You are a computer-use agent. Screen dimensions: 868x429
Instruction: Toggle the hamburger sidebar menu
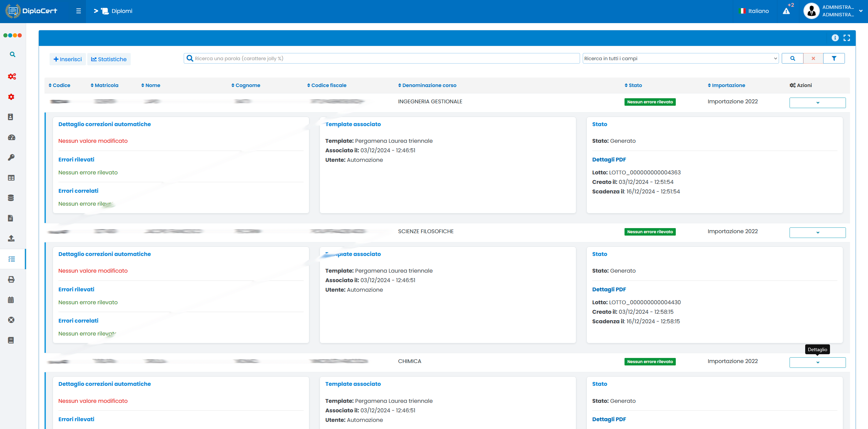click(x=78, y=11)
